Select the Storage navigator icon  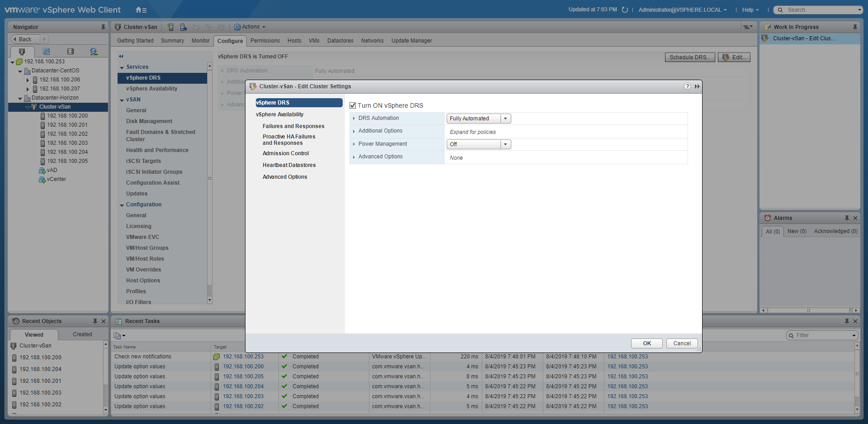pyautogui.click(x=70, y=52)
